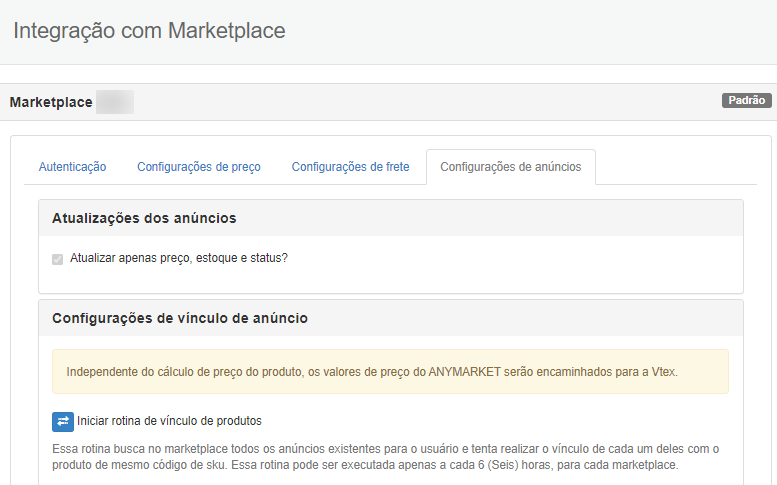Switch to the Autenticação tab

[72, 167]
